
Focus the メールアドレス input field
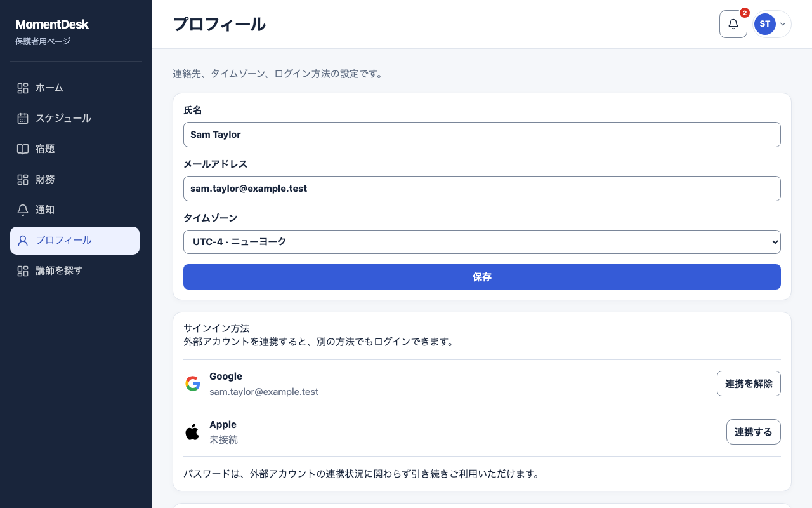(482, 189)
